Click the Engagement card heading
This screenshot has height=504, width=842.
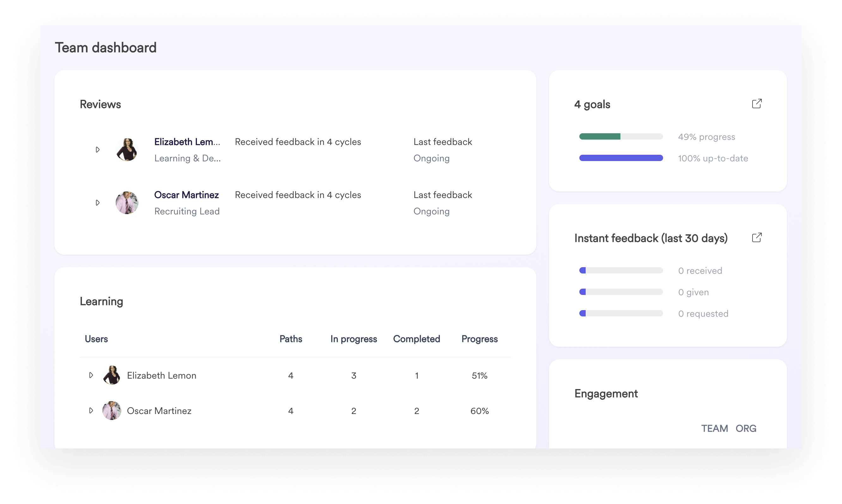coord(606,393)
